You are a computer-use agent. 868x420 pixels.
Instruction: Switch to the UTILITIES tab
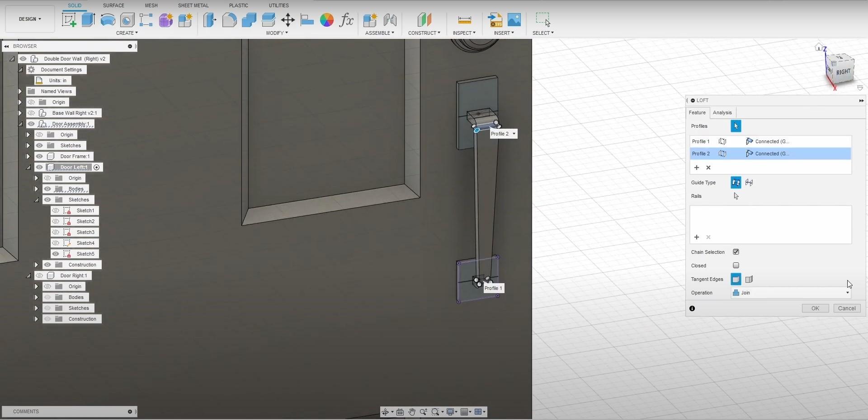tap(278, 5)
